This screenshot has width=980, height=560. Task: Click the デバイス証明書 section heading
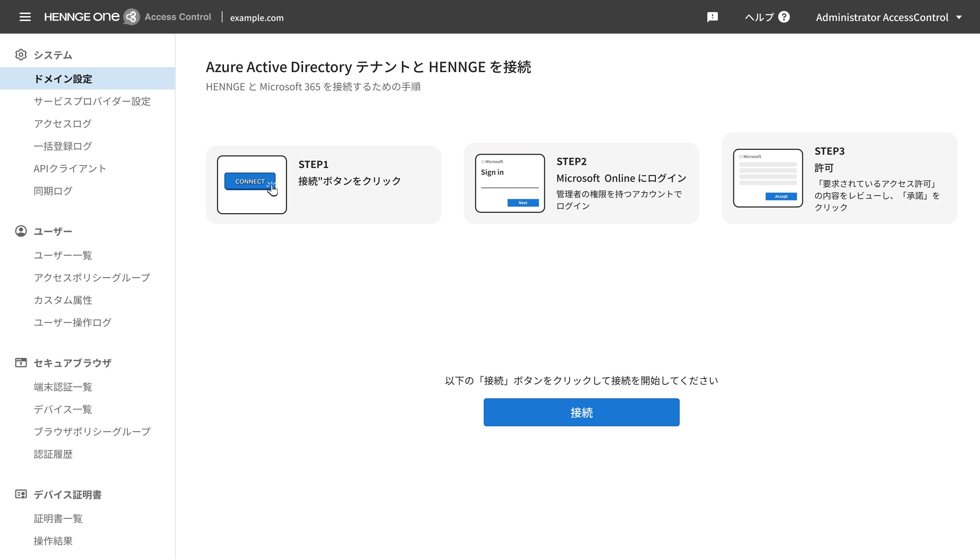(67, 494)
